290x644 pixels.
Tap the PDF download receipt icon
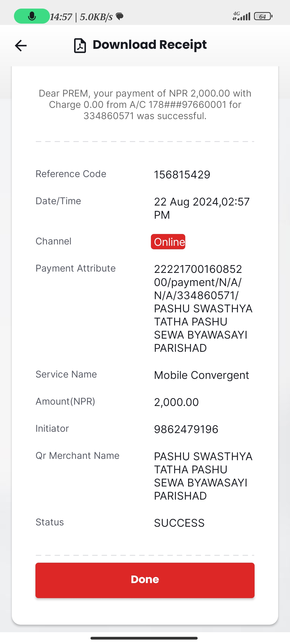click(80, 45)
